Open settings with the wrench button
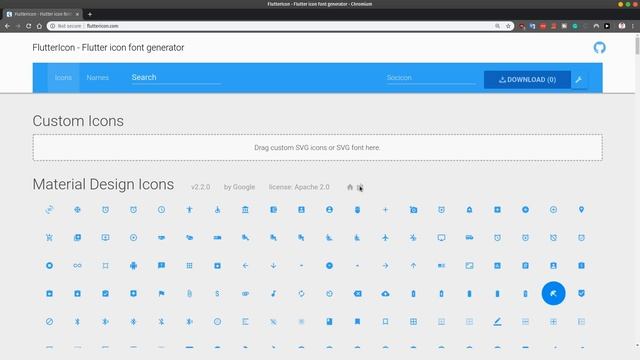The height and width of the screenshot is (360, 640). point(579,80)
